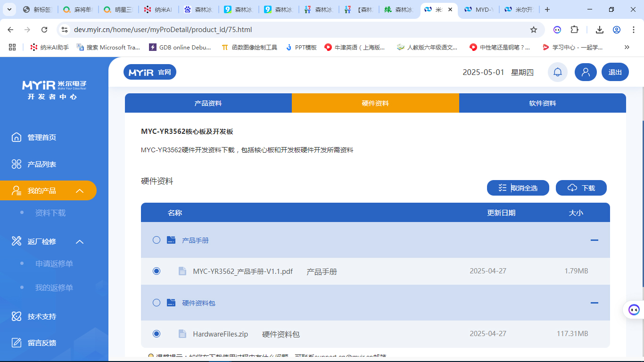Screen dimensions: 644x362
Task: Toggle radio for 产品手册 folder
Action: [157, 240]
